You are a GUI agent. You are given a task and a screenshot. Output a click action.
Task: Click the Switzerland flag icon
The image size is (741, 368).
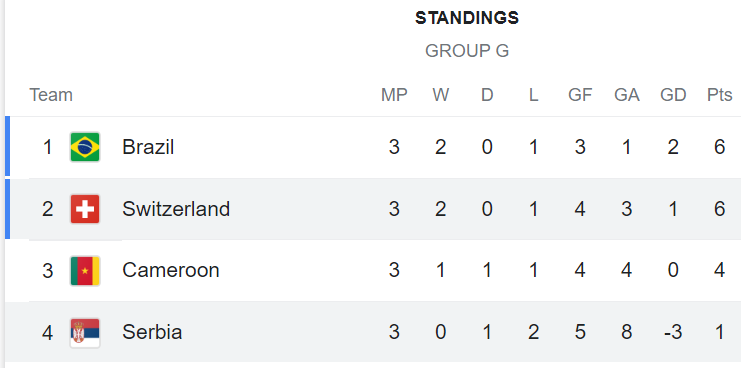tap(85, 209)
